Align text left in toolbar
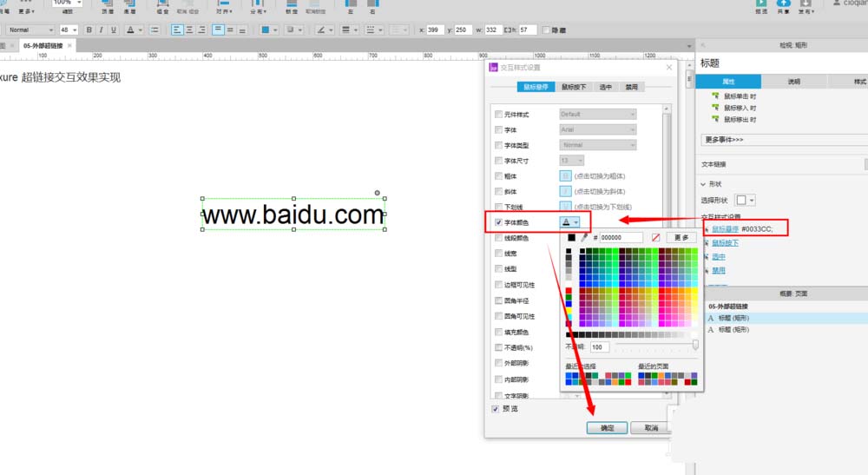The height and width of the screenshot is (475, 868). (x=176, y=30)
